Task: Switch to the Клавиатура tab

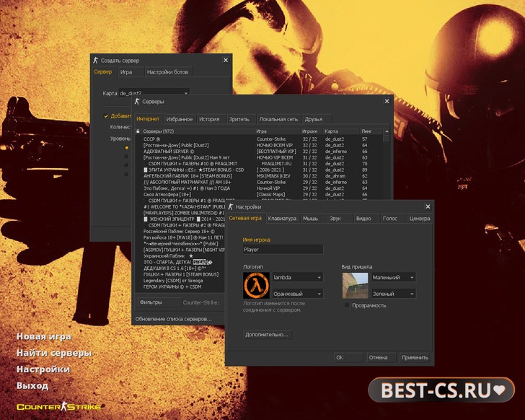Action: click(282, 219)
